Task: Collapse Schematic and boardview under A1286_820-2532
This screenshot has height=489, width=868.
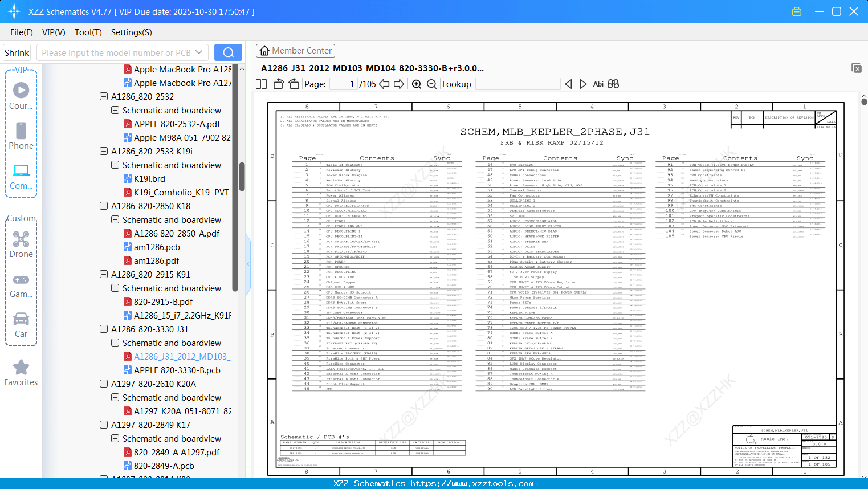Action: (115, 110)
